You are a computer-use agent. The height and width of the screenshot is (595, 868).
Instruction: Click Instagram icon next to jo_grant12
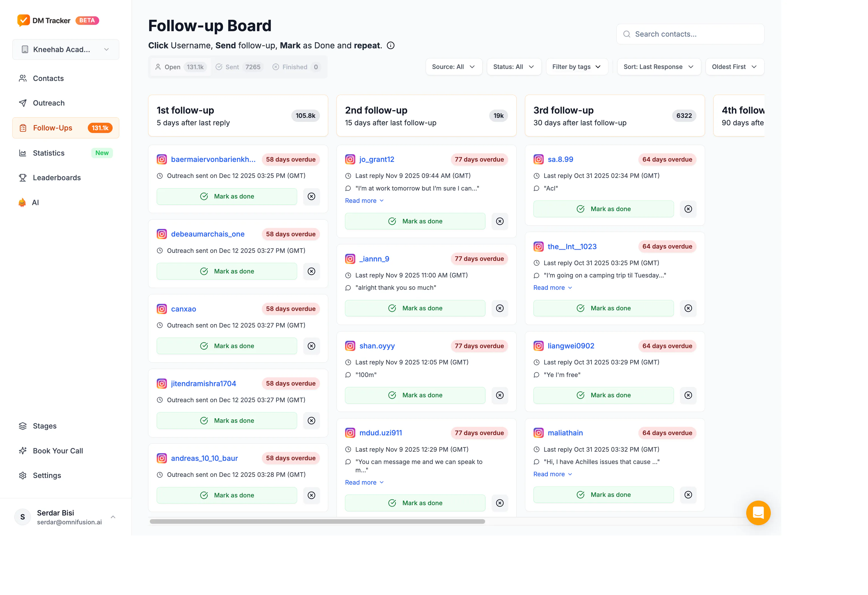[x=350, y=160]
